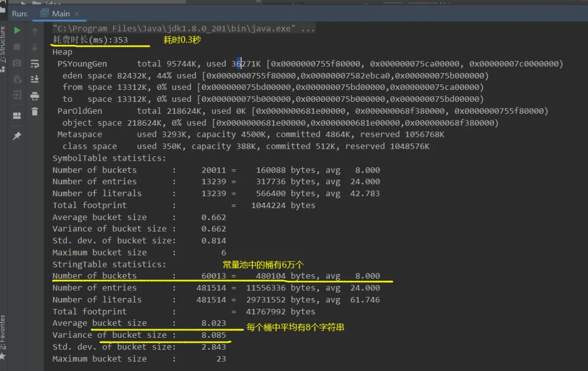Click Average bucket size 8.023 line
This screenshot has width=588, height=371.
pos(139,324)
